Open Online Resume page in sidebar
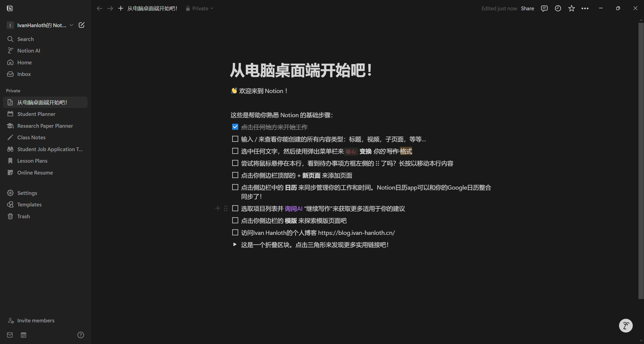 click(x=45, y=173)
